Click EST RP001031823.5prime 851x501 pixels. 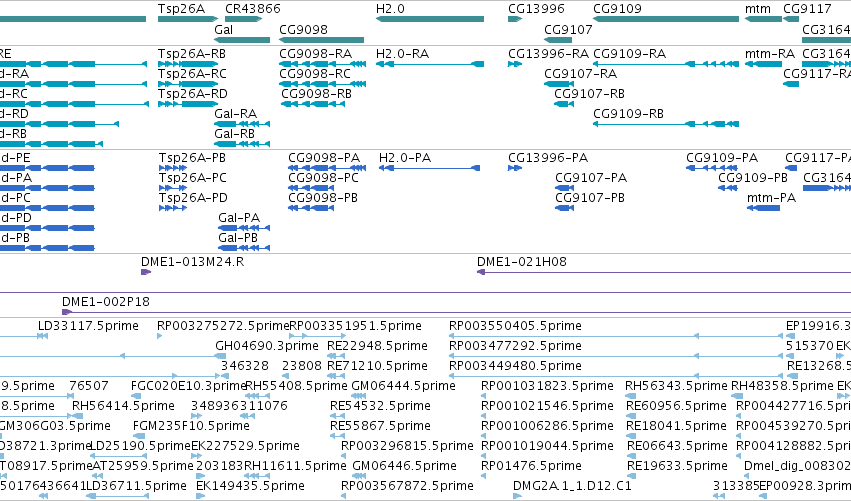tap(547, 386)
